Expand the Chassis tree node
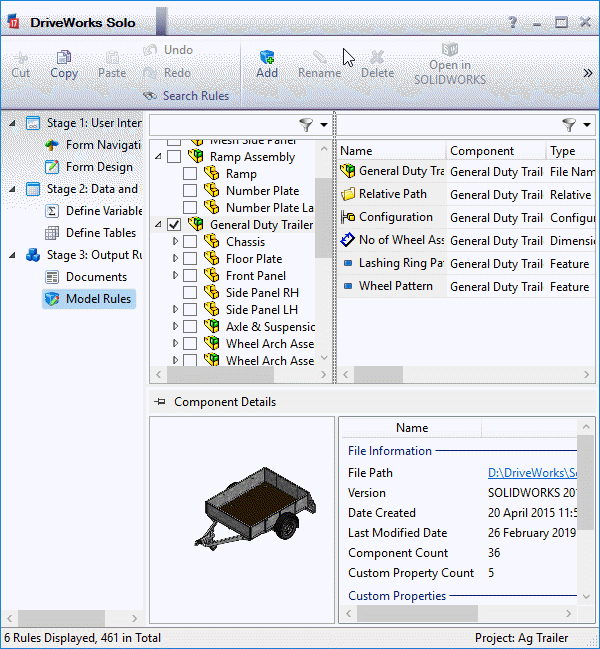Image resolution: width=600 pixels, height=649 pixels. pos(175,241)
